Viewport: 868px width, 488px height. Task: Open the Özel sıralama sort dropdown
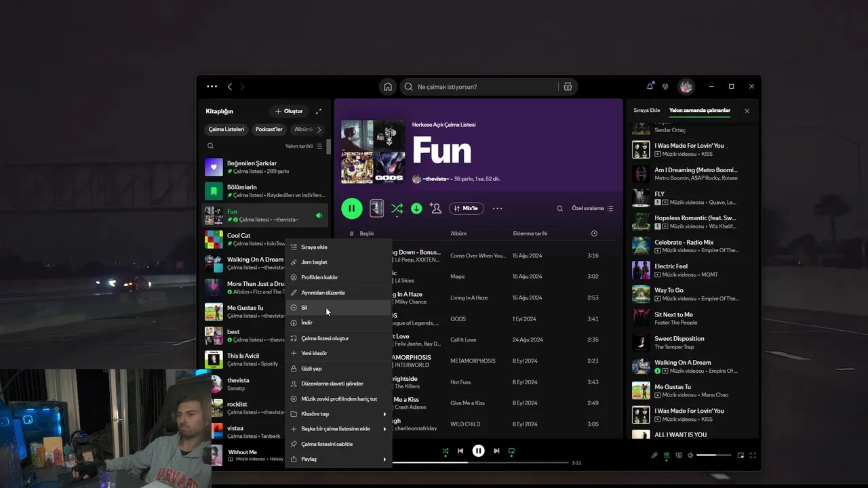[592, 209]
